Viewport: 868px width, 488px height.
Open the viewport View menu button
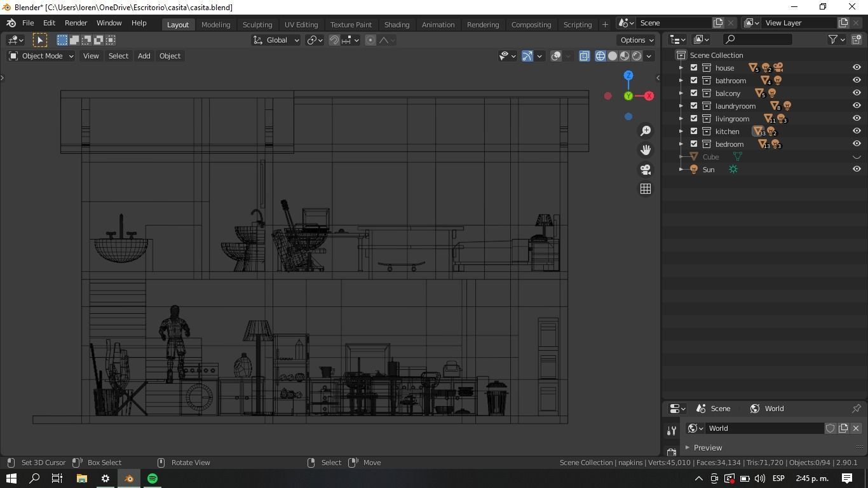[x=91, y=56]
